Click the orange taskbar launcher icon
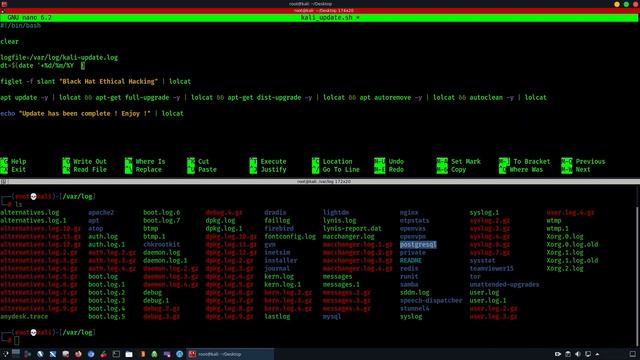 pos(142,354)
